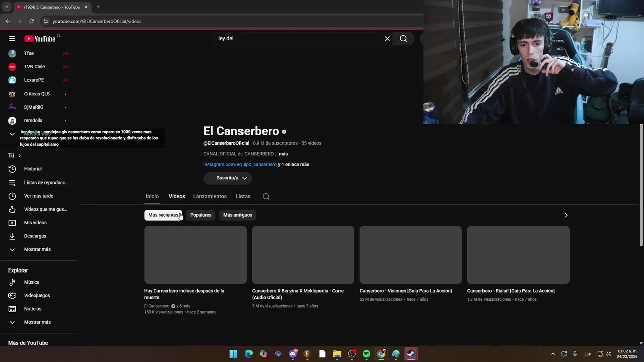The width and height of the screenshot is (644, 362).
Task: Select the Más antiguos filter chip
Action: pos(237,215)
